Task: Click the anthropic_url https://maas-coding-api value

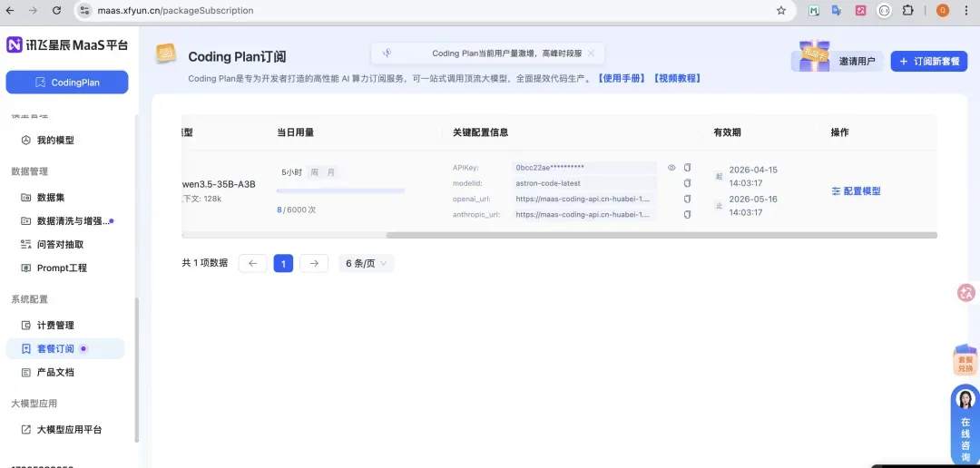Action: [583, 214]
